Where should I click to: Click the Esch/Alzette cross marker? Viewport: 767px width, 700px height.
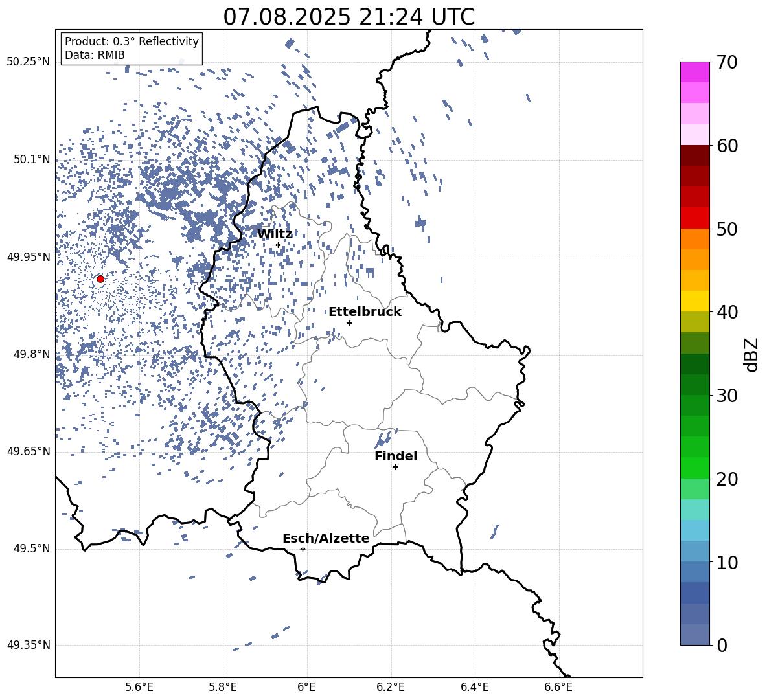click(303, 549)
